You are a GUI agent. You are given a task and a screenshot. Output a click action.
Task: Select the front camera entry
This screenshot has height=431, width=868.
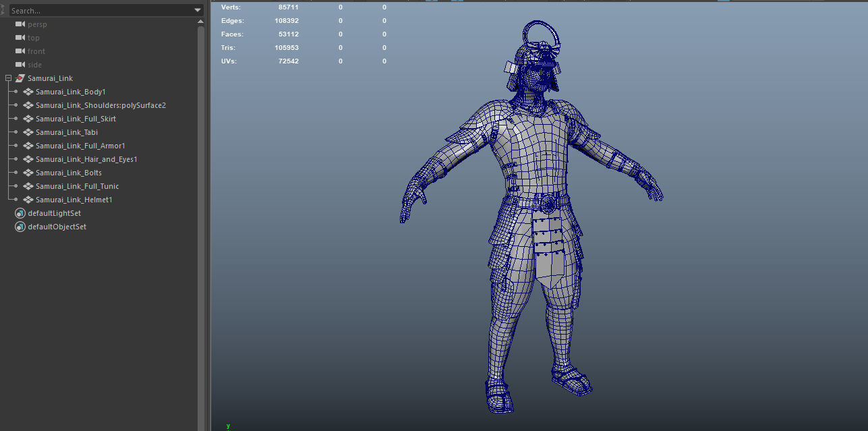36,51
